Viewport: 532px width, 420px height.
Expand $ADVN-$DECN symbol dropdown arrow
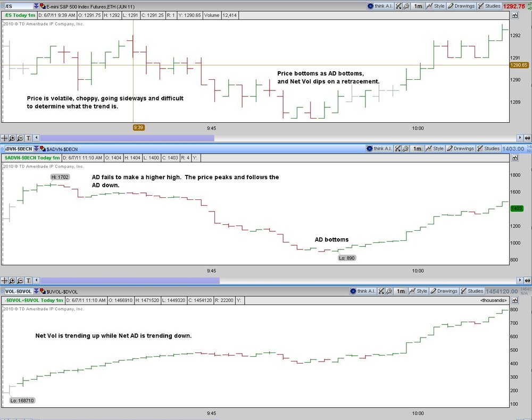[36, 149]
